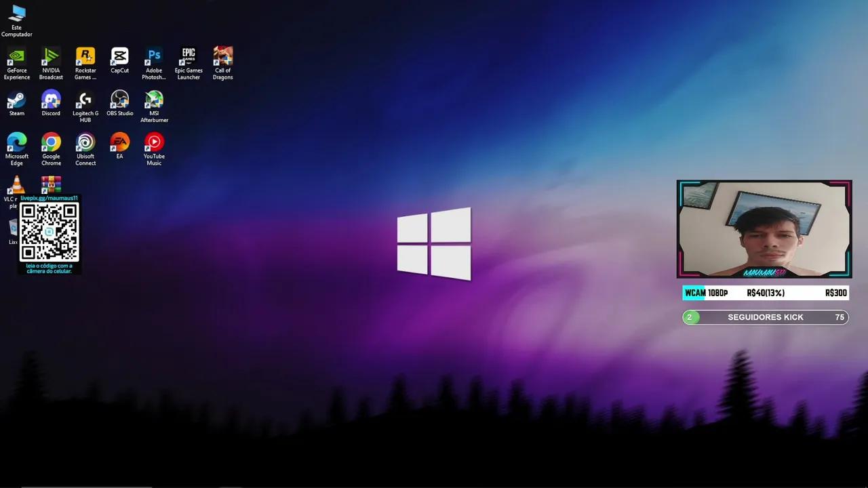Open the Steam desktop icon
This screenshot has width=868, height=488.
[x=16, y=104]
